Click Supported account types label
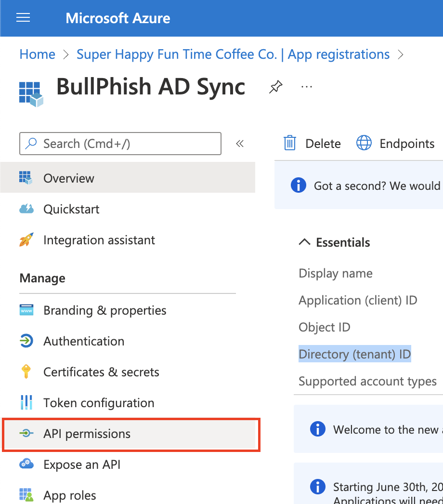 (367, 381)
